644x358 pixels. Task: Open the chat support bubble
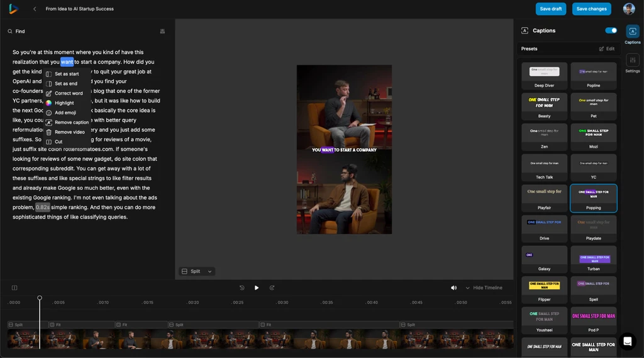click(626, 341)
